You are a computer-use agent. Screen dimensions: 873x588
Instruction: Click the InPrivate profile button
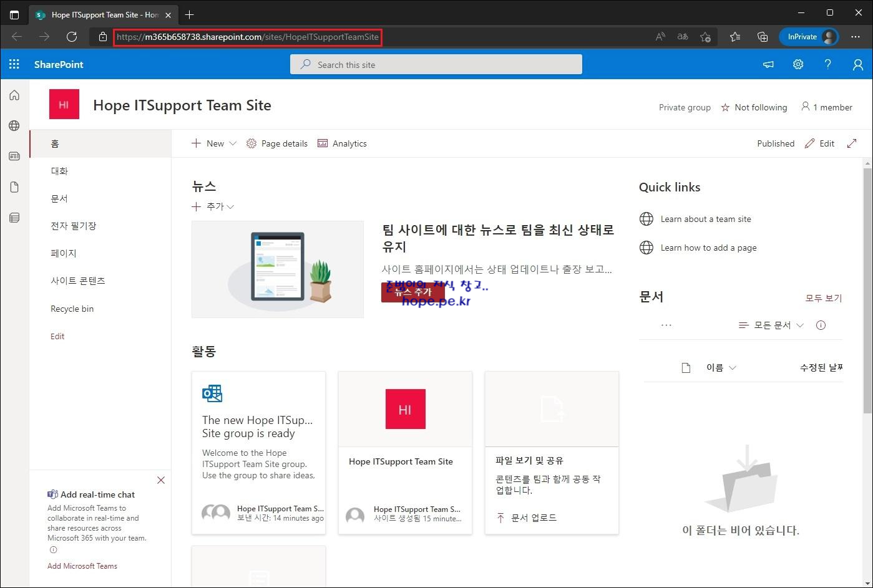(809, 37)
